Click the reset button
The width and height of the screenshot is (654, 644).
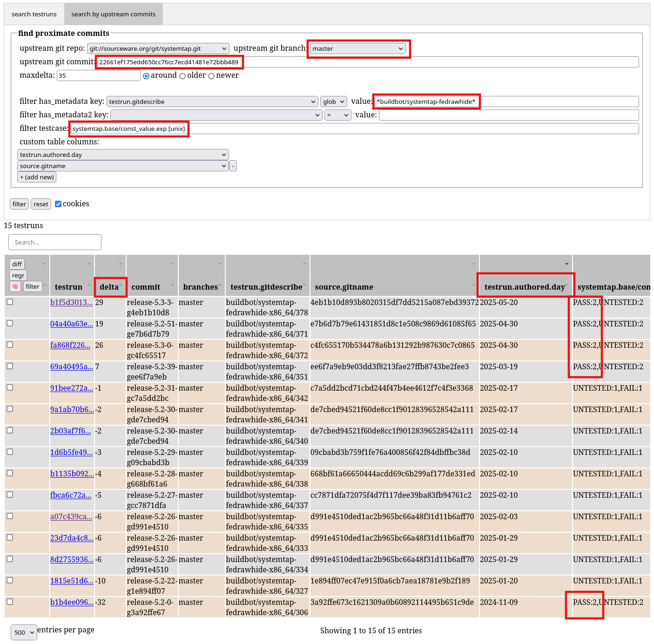point(41,204)
